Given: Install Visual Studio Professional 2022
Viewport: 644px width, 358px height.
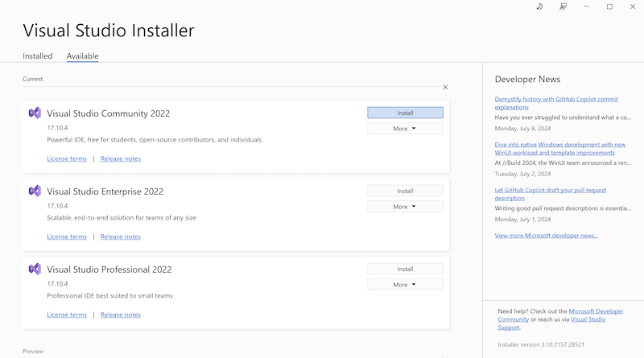Looking at the screenshot, I should pos(405,269).
